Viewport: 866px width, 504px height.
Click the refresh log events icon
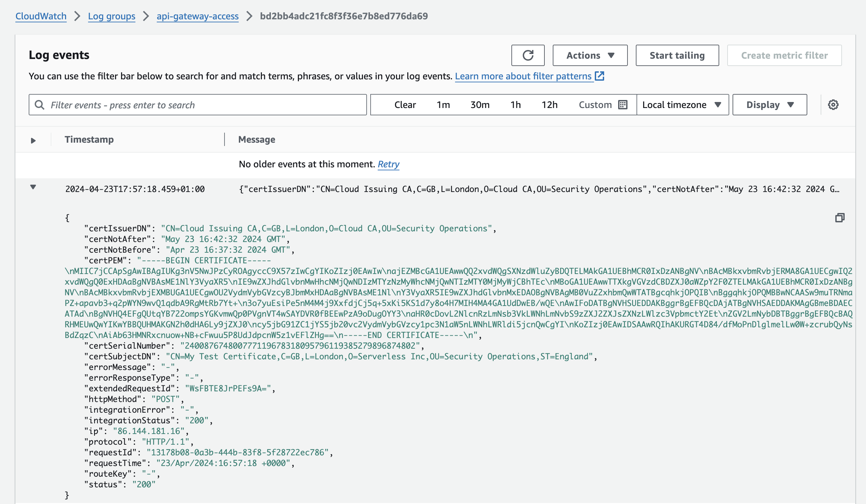[527, 55]
